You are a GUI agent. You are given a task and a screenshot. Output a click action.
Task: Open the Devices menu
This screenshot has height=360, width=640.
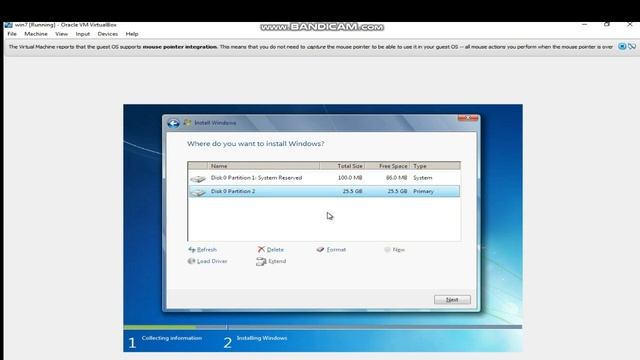pos(108,34)
